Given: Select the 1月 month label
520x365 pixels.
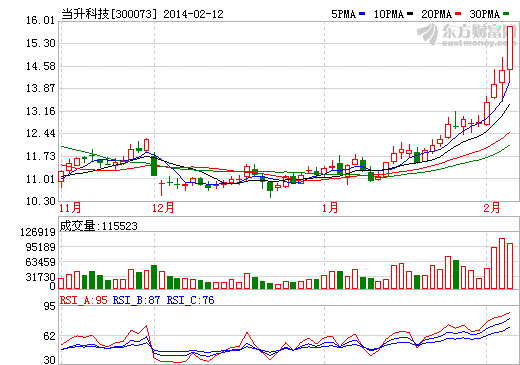Looking at the screenshot, I should click(330, 208).
